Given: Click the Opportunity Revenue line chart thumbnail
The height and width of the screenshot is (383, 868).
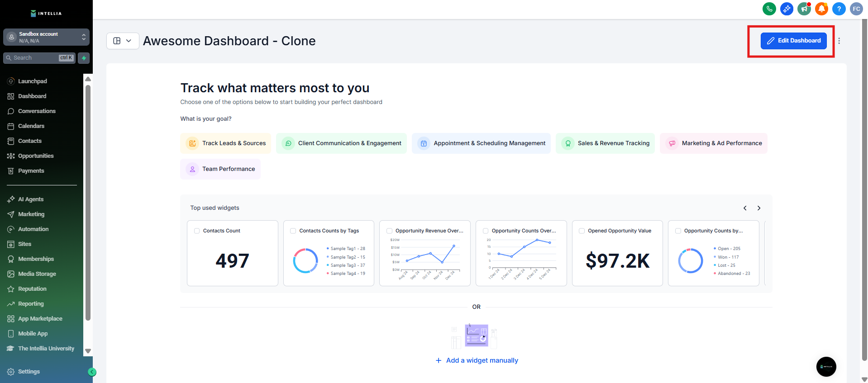Looking at the screenshot, I should tap(425, 260).
